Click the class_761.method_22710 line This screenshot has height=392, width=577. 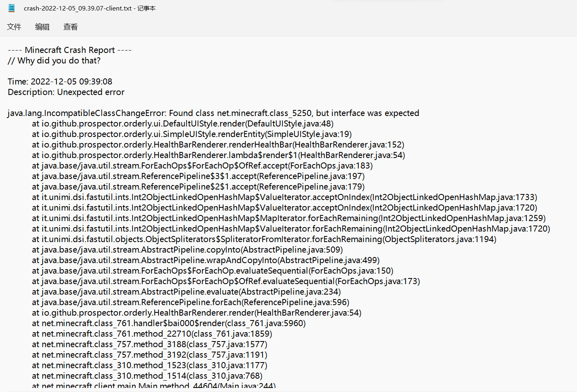point(152,334)
